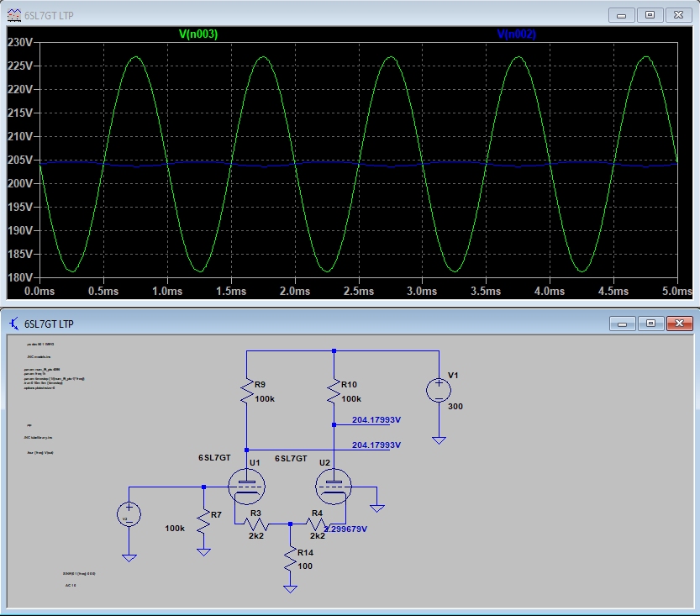This screenshot has width=700, height=616.
Task: Click the R14 reference designator label
Action: pyautogui.click(x=305, y=553)
